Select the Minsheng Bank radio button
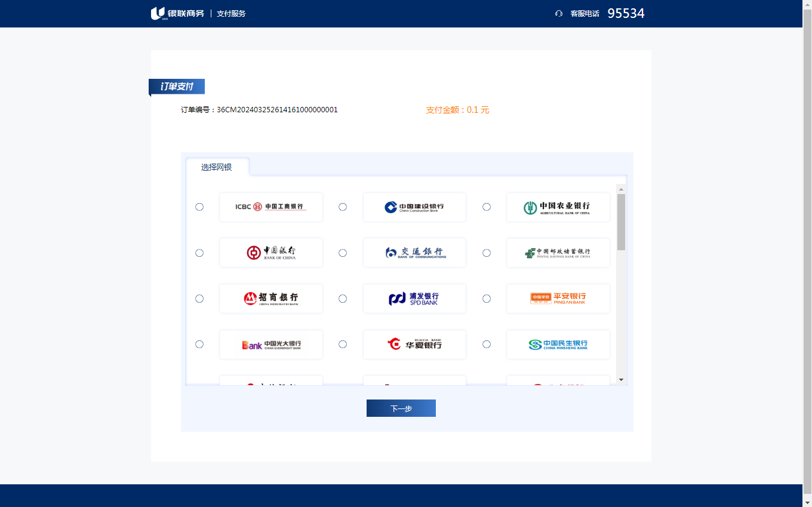The height and width of the screenshot is (507, 812). (x=487, y=344)
